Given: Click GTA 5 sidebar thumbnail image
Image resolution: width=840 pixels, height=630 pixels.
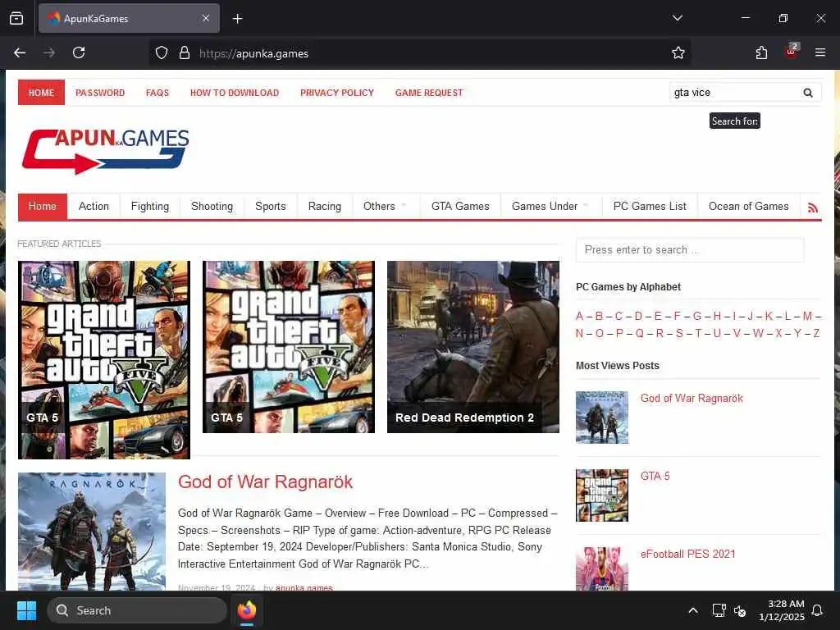Looking at the screenshot, I should click(x=602, y=495).
